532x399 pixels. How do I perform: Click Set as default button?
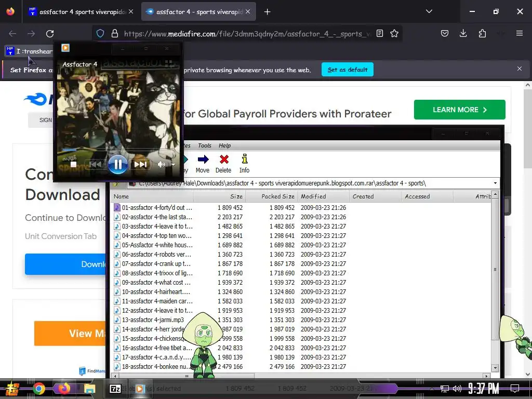[348, 70]
